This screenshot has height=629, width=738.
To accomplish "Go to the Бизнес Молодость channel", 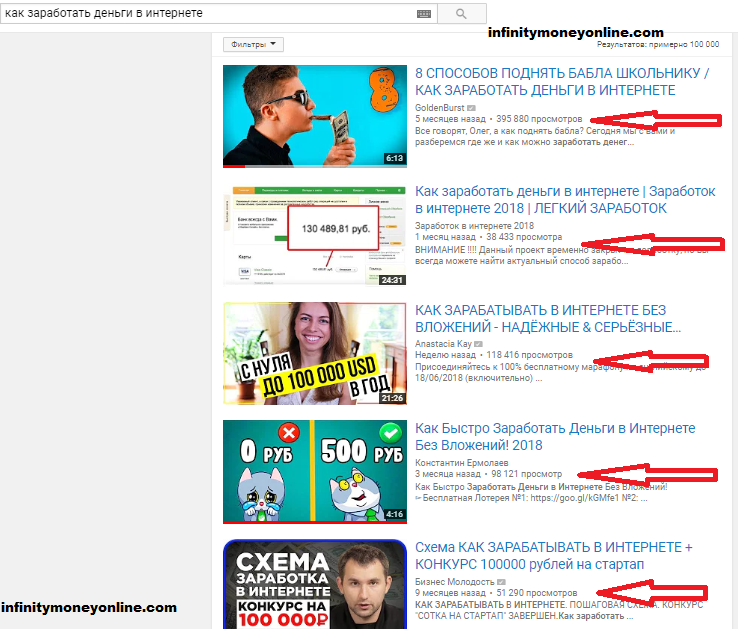I will [455, 582].
